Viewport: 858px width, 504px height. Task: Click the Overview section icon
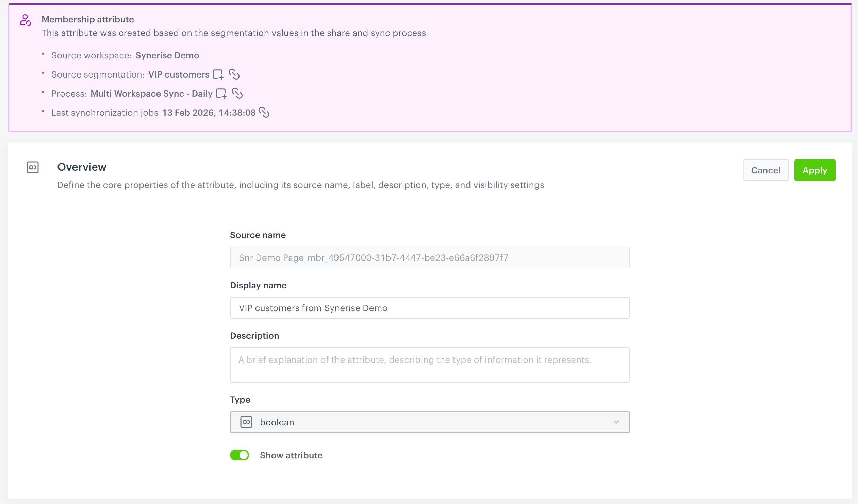(x=32, y=167)
